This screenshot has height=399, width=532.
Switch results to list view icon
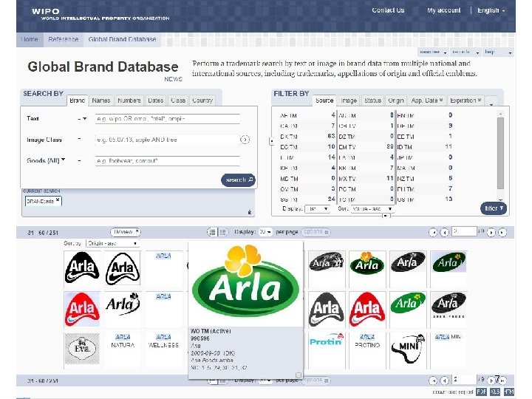coord(212,232)
